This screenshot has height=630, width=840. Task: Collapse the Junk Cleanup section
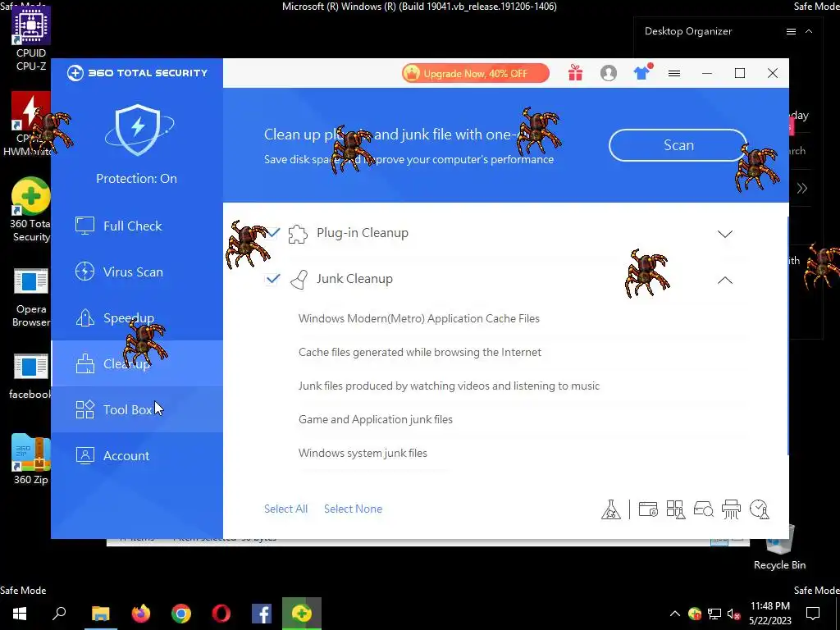725,280
